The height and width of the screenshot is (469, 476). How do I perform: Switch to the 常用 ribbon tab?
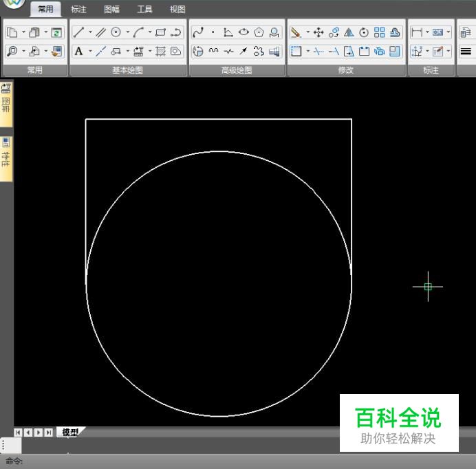tap(45, 9)
